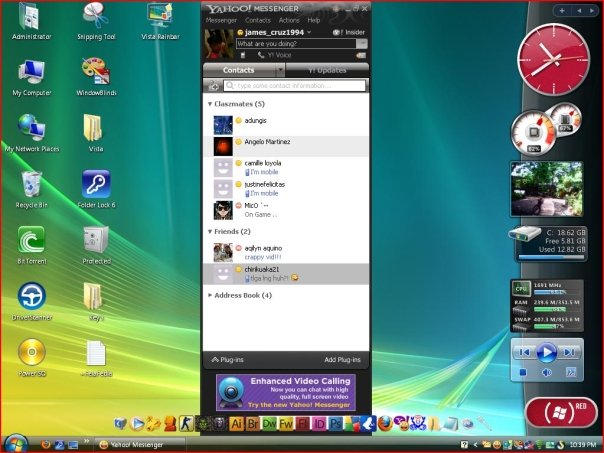
Task: Open Adobe Bridge from the dock
Action: tap(253, 424)
